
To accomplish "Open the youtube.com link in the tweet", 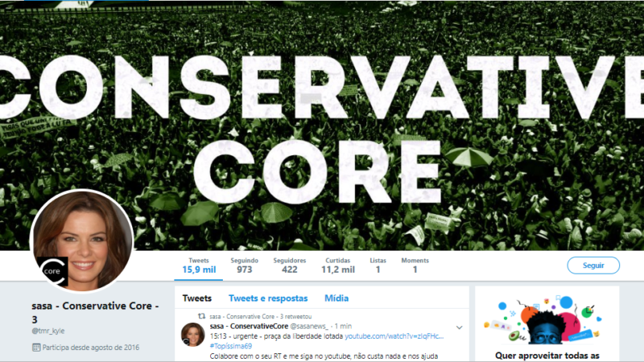I will pyautogui.click(x=394, y=336).
